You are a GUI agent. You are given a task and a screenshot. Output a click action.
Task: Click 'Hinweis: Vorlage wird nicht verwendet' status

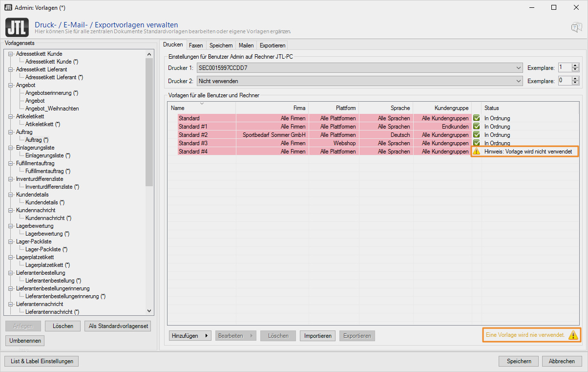pos(528,152)
